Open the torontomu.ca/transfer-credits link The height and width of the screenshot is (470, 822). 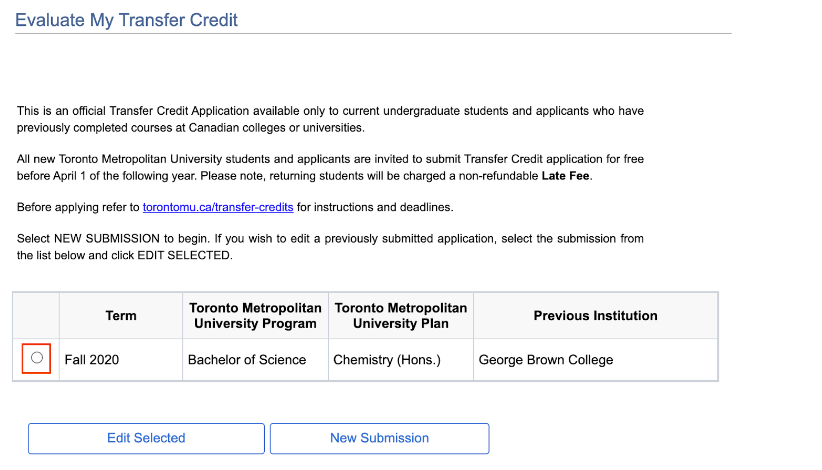click(x=218, y=207)
